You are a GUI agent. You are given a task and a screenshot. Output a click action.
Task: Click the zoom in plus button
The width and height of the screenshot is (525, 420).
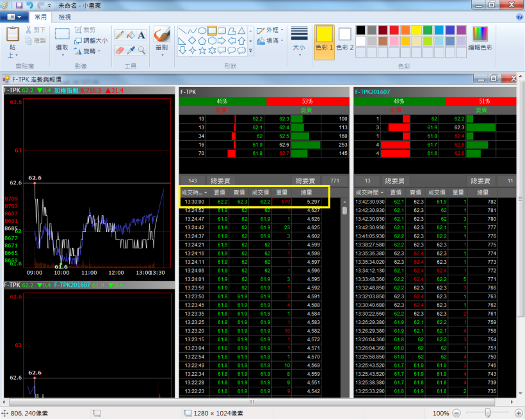(x=518, y=414)
